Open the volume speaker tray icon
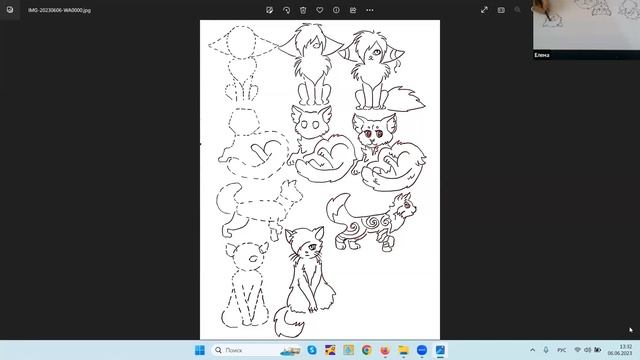This screenshot has height=360, width=640. pos(587,350)
